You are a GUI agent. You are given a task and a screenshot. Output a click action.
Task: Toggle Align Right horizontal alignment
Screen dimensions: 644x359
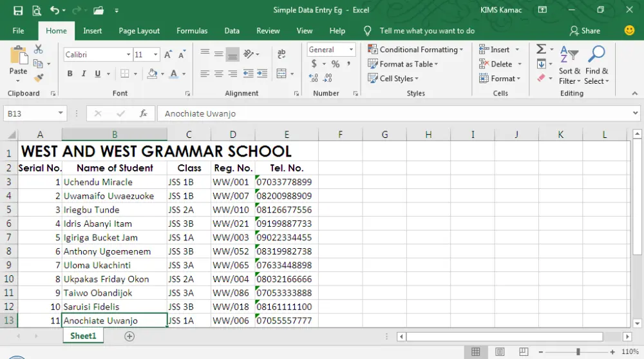pyautogui.click(x=233, y=73)
